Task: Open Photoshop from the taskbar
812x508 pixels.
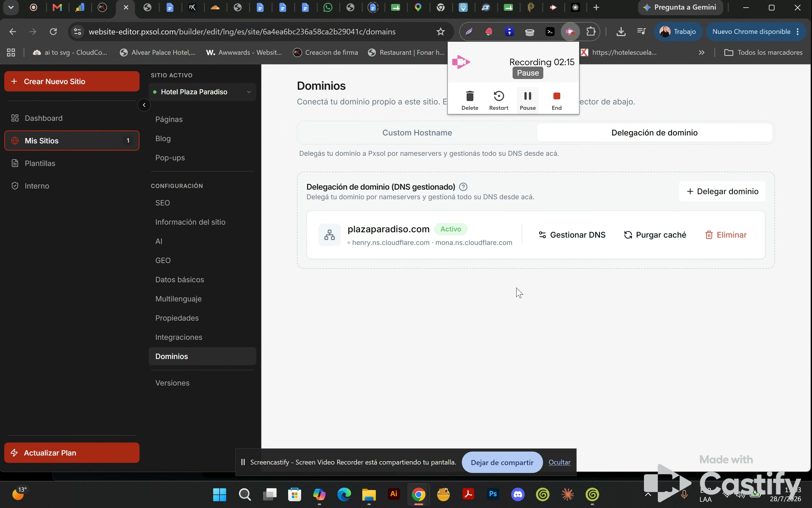Action: click(493, 494)
